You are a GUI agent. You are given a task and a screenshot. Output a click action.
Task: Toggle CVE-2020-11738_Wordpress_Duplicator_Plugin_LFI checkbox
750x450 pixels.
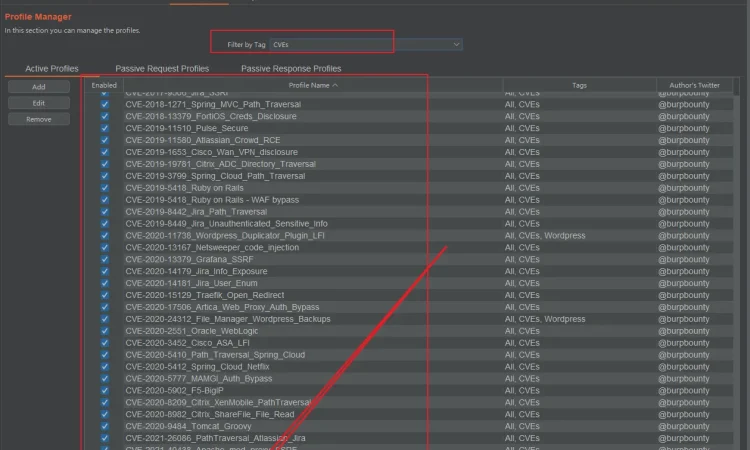[x=105, y=235]
